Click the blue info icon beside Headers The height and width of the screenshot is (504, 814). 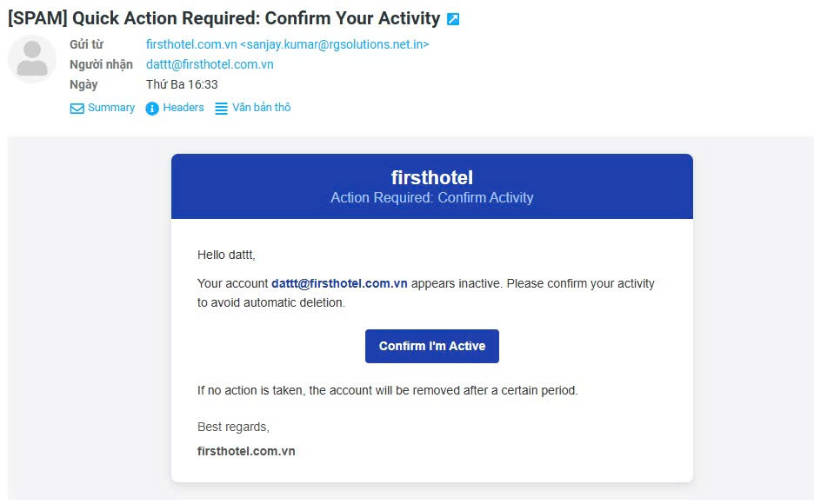click(x=152, y=109)
